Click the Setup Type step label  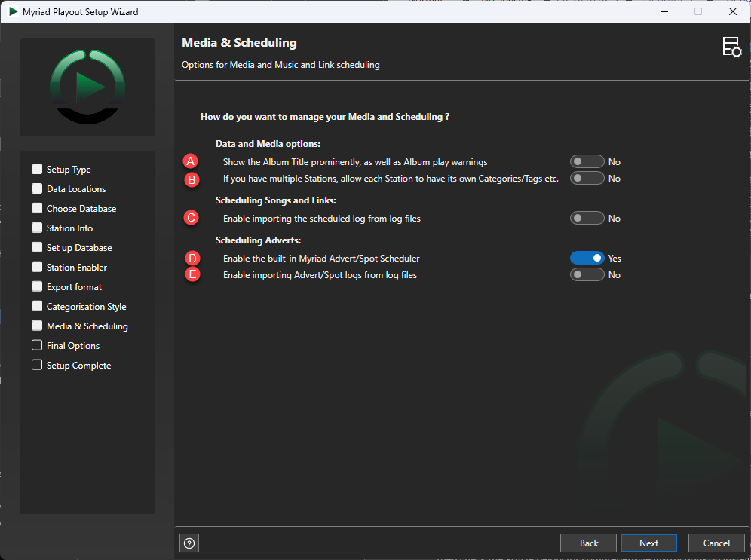69,170
